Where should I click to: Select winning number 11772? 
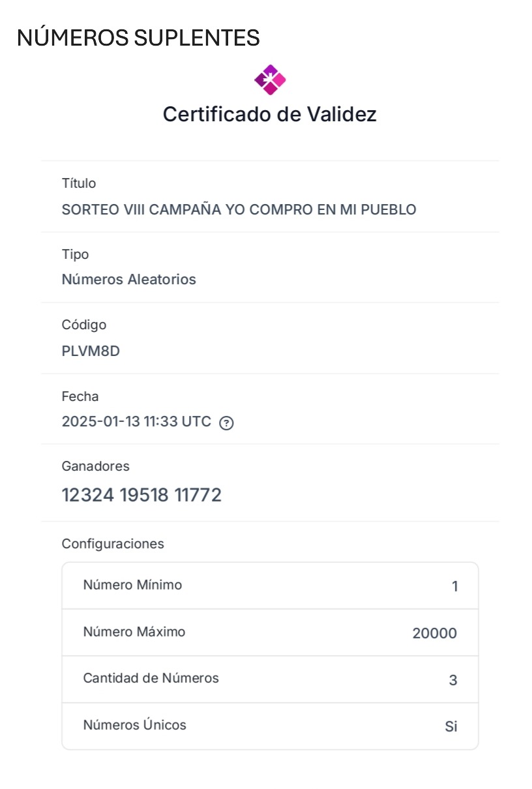click(198, 496)
